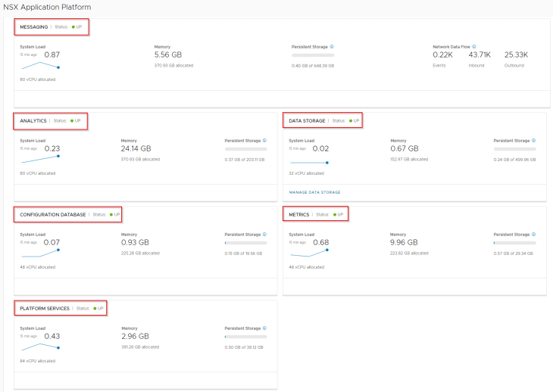The height and width of the screenshot is (392, 553).
Task: Select the METRICS card title
Action: pos(299,214)
